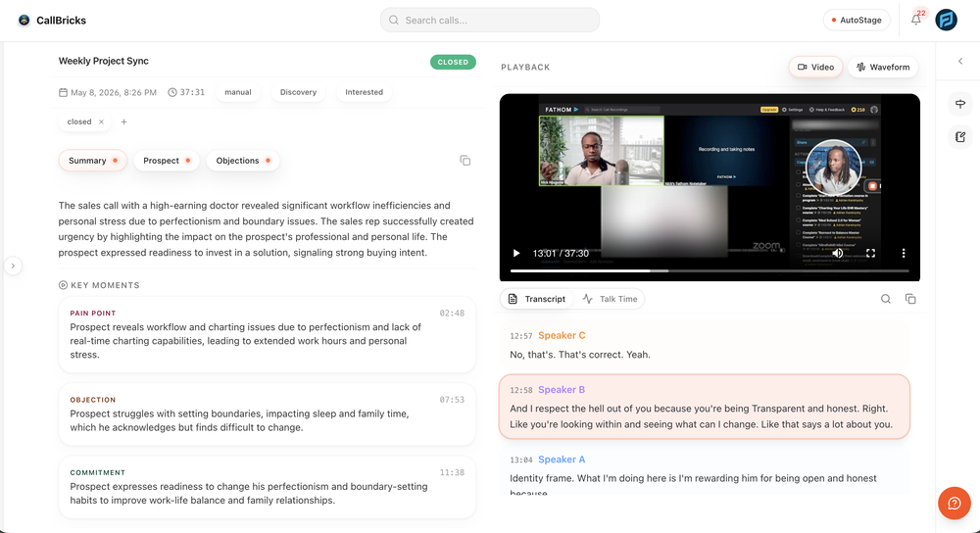
Task: Jump to timestamp 07:53
Action: pos(451,400)
